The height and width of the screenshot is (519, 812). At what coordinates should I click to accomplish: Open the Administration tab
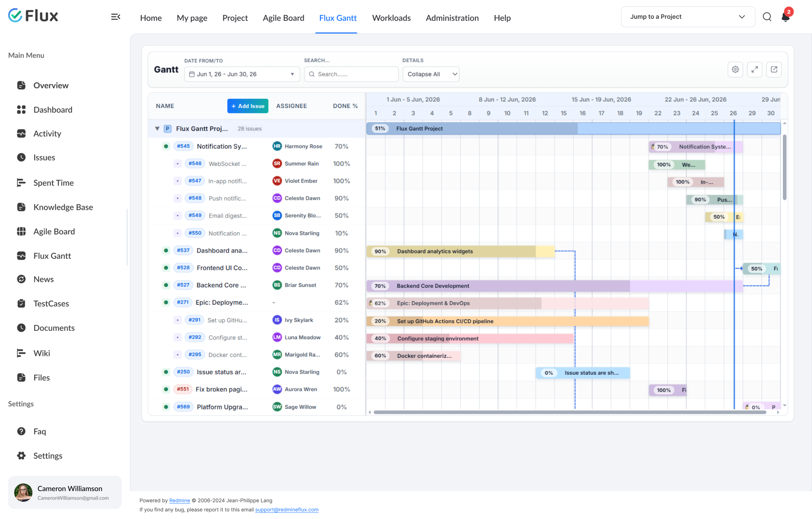point(452,18)
